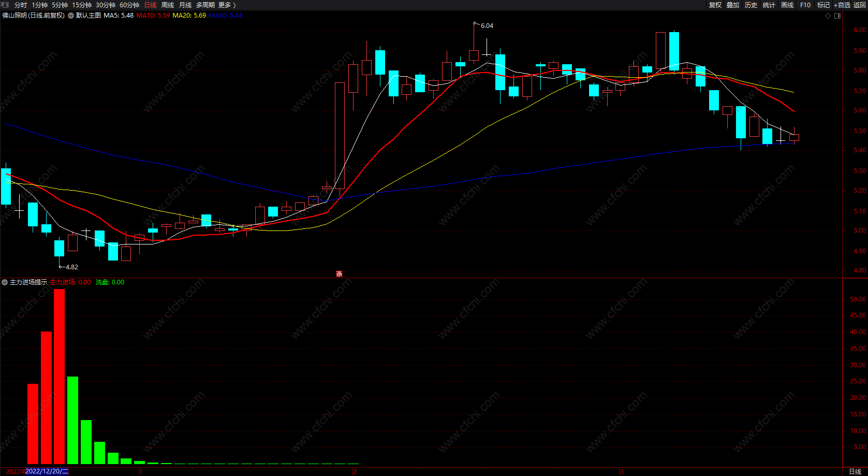This screenshot has height=476, width=868.
Task: Open the F10 company info
Action: (x=805, y=5)
